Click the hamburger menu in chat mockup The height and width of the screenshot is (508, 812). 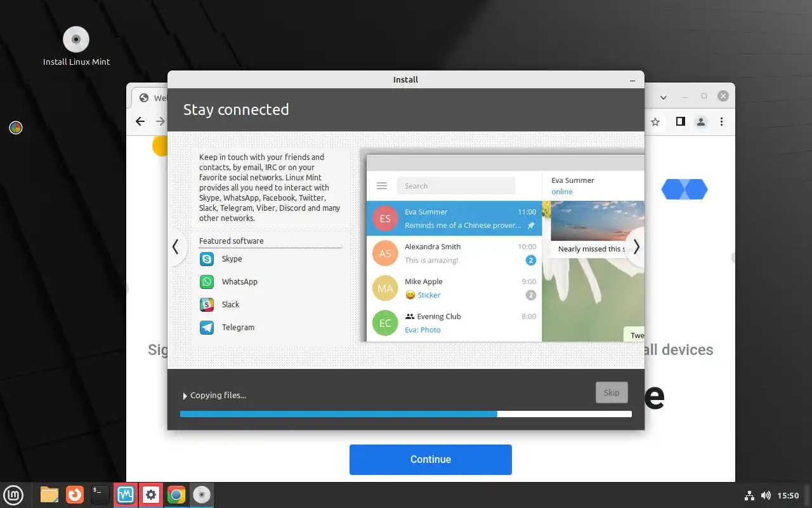(x=382, y=186)
